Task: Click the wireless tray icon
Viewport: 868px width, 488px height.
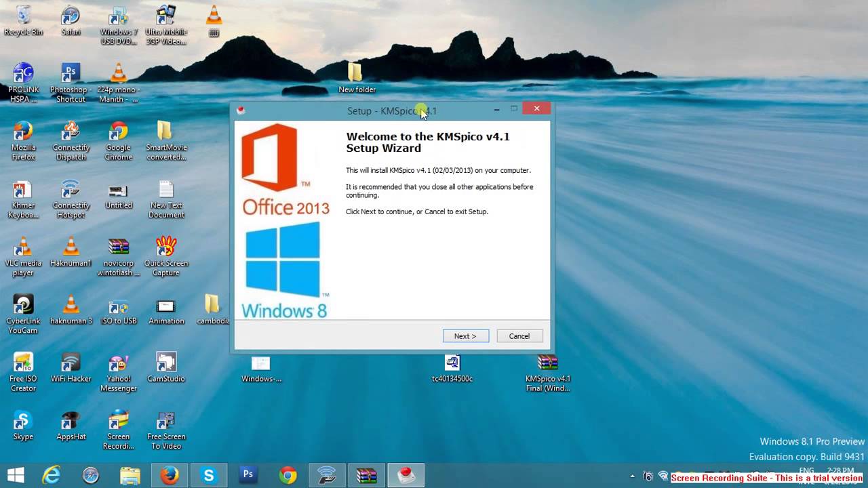Action: click(663, 476)
